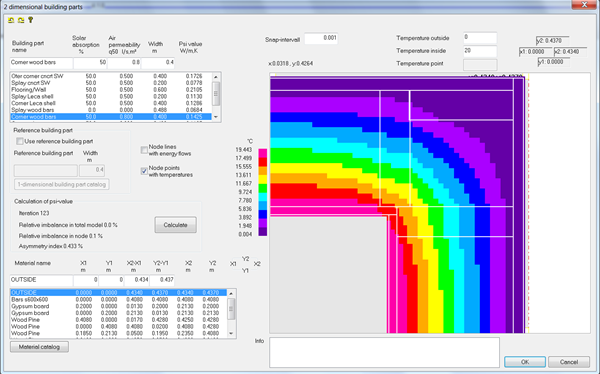Select Flooring/Wall building part row

111,90
